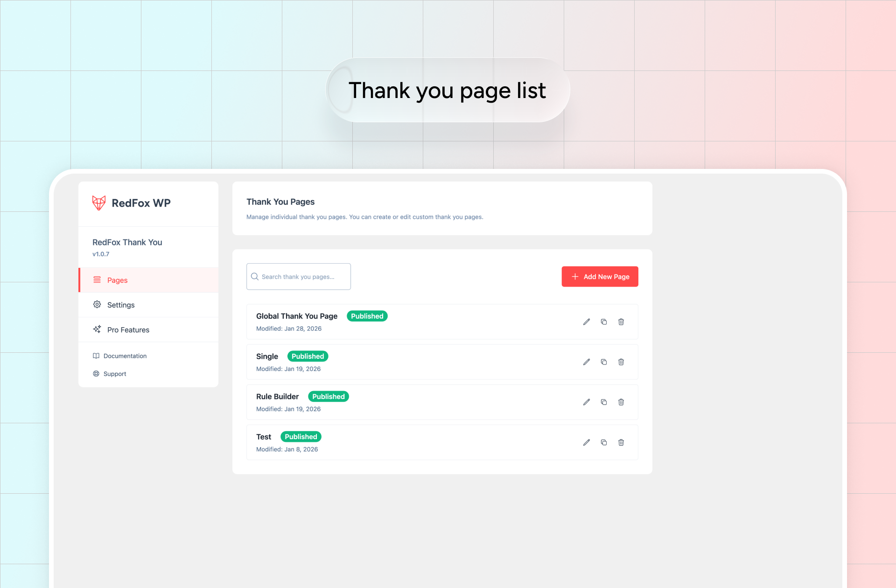Click the Rule Builder page title
The height and width of the screenshot is (588, 896).
pyautogui.click(x=277, y=397)
